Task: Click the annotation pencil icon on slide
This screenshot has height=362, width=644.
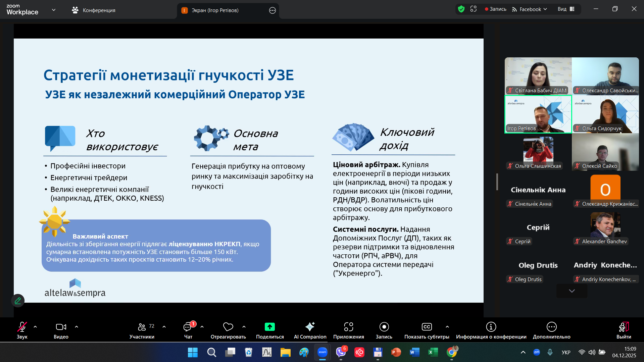Action: click(18, 300)
